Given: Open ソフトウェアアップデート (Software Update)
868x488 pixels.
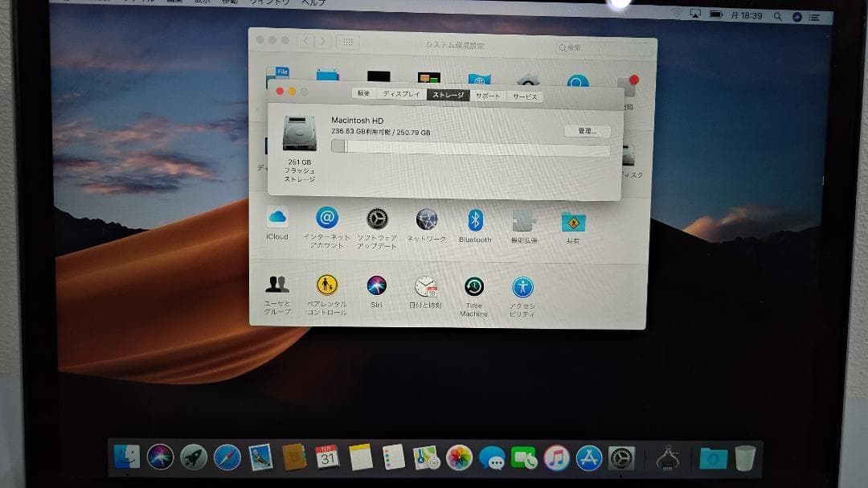Looking at the screenshot, I should point(376,217).
